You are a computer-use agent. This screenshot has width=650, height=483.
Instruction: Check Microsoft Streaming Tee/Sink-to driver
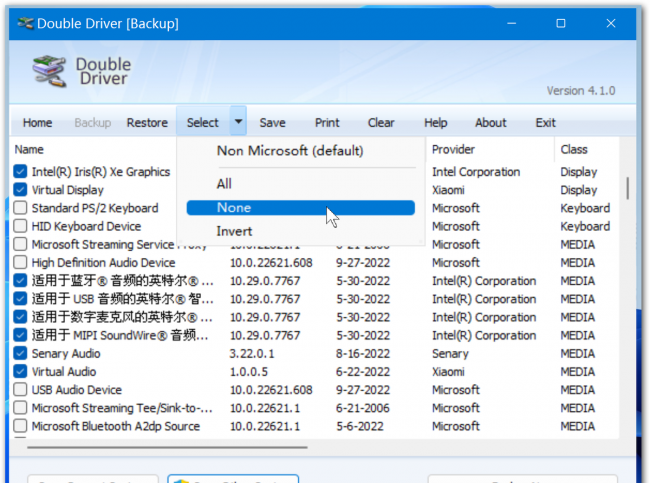[x=20, y=408]
